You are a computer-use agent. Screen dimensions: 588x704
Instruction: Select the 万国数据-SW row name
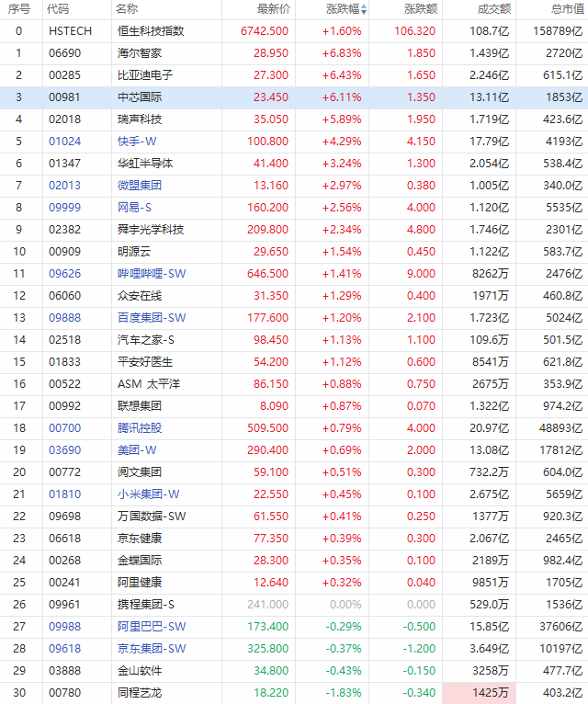point(152,516)
